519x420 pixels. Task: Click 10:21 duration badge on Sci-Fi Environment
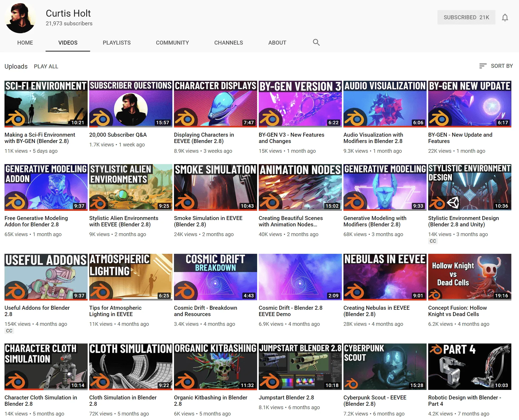click(78, 123)
